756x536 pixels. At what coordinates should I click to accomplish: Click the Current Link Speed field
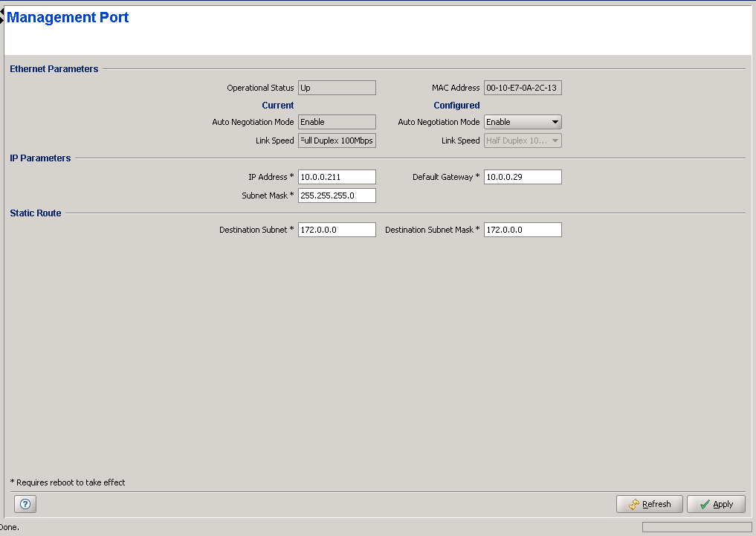point(337,141)
